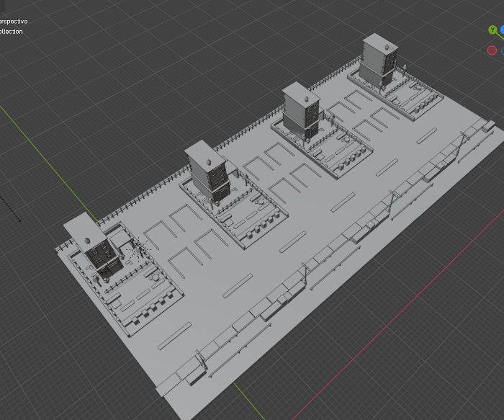Viewport: 504px width, 420px height.
Task: Click the green Y axis gizmo handle
Action: point(492,30)
